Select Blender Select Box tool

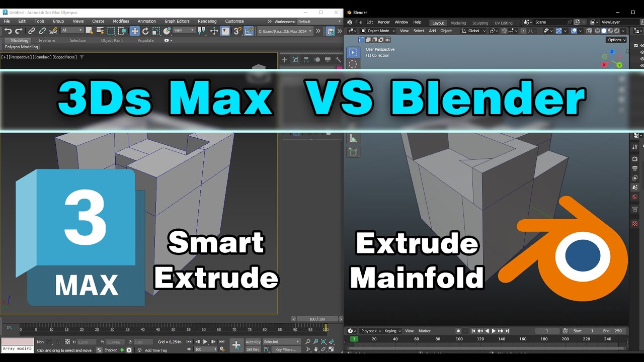[353, 52]
